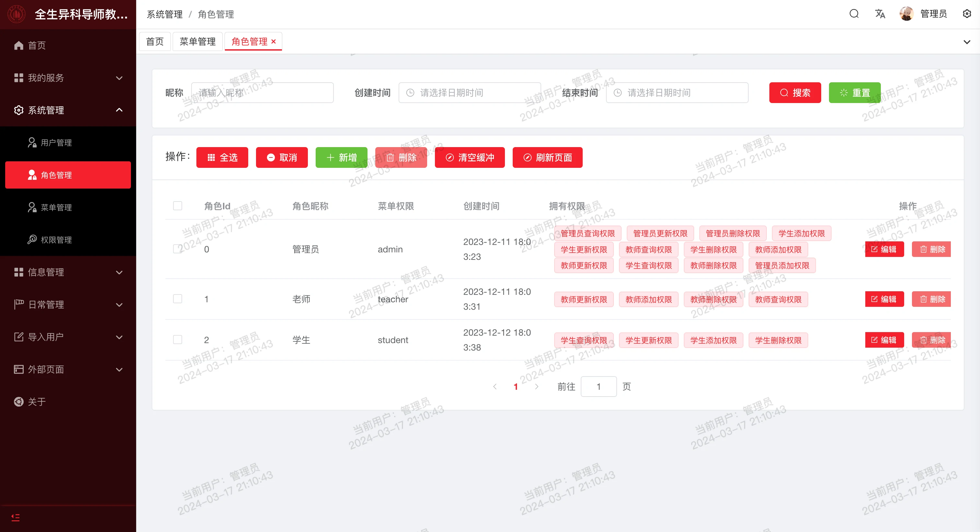Click the search magnifier icon in header
980x532 pixels.
[x=854, y=14]
